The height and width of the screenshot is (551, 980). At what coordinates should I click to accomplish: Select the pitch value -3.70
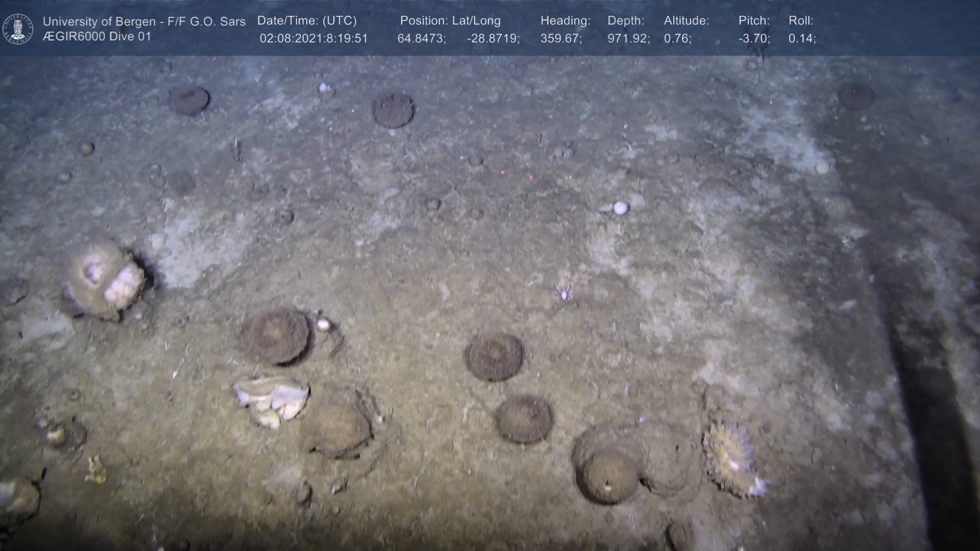click(x=754, y=39)
